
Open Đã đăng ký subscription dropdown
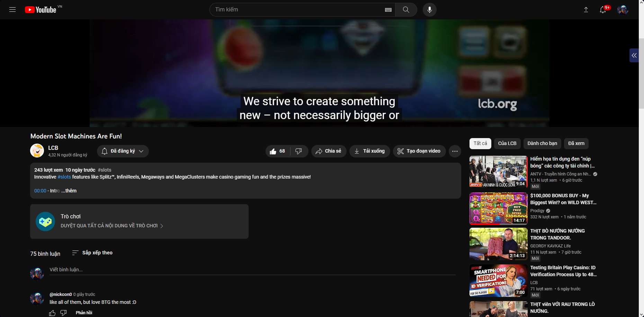tap(123, 151)
